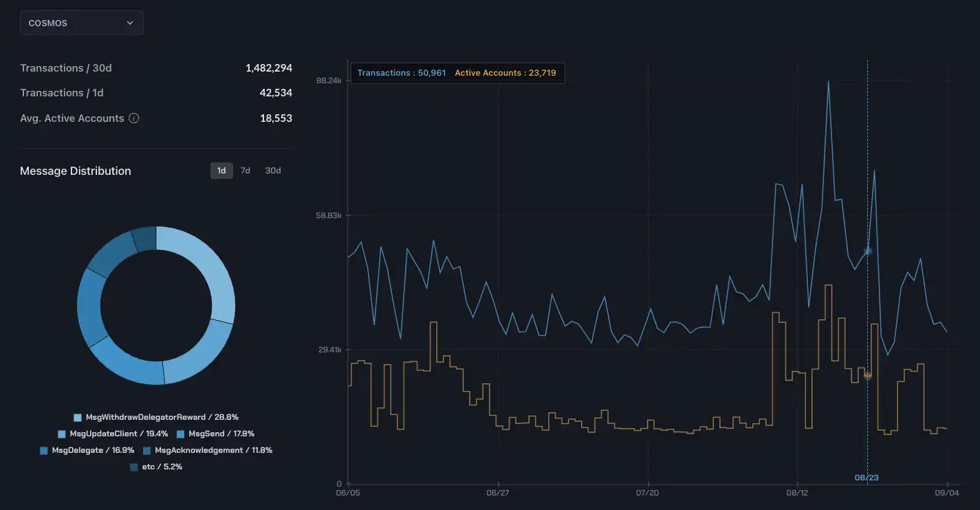
Task: Click the highlighted transactions data point
Action: pyautogui.click(x=867, y=251)
